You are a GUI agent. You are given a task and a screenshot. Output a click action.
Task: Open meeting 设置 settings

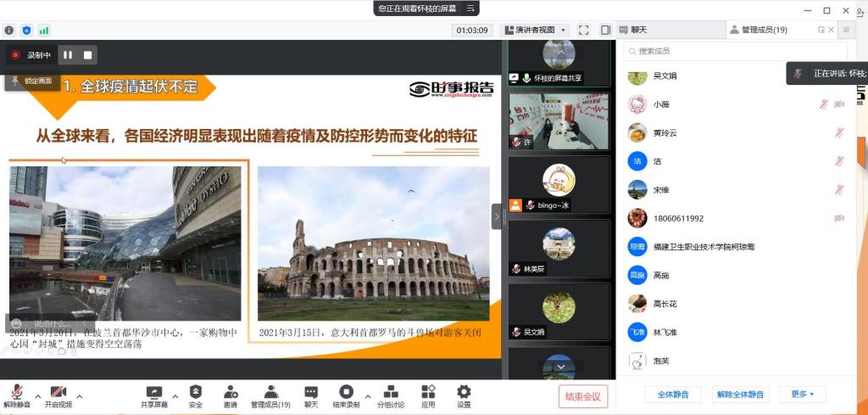464,393
